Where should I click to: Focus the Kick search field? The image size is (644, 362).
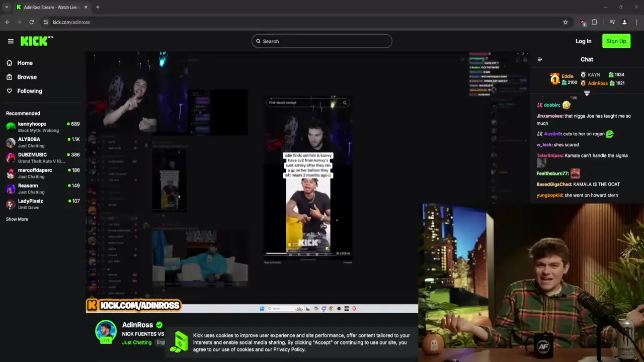(322, 41)
